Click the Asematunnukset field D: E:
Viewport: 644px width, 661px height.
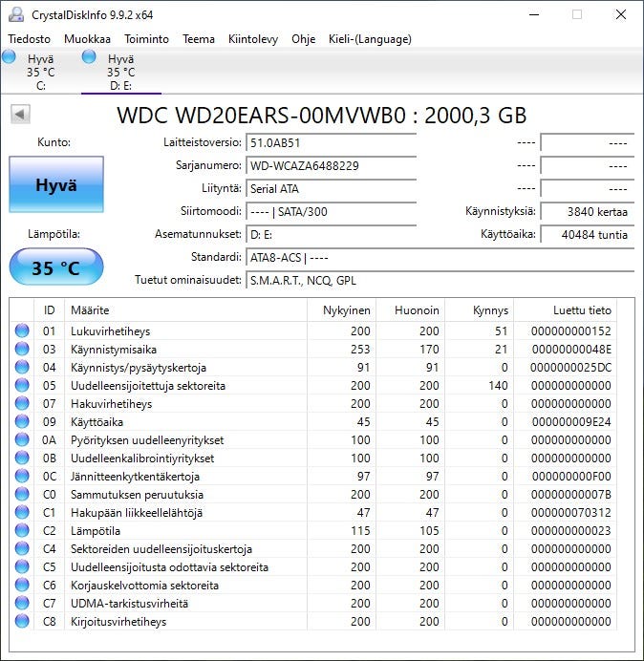click(331, 234)
